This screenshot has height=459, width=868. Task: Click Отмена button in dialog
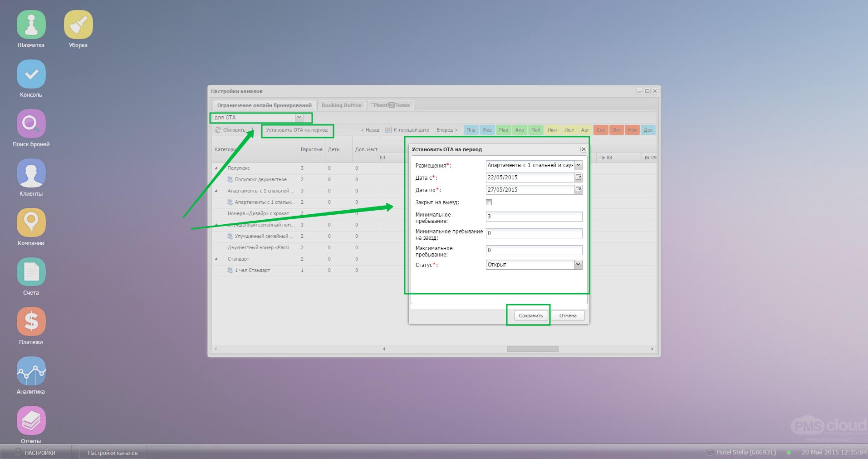click(x=568, y=316)
